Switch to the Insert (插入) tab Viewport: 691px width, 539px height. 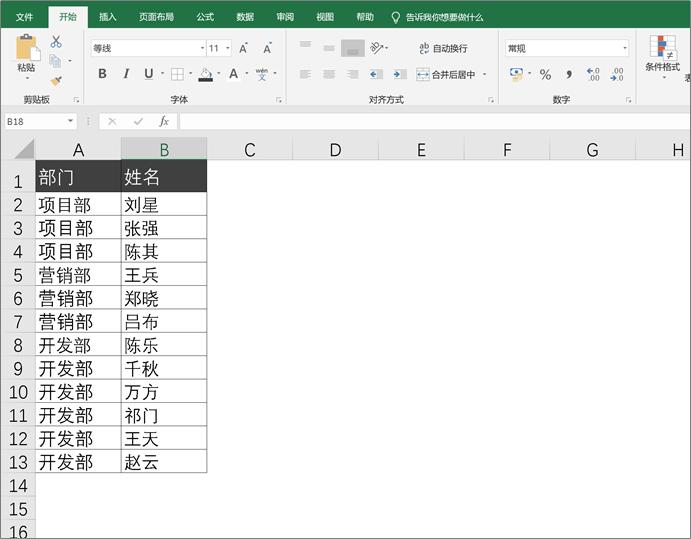108,17
